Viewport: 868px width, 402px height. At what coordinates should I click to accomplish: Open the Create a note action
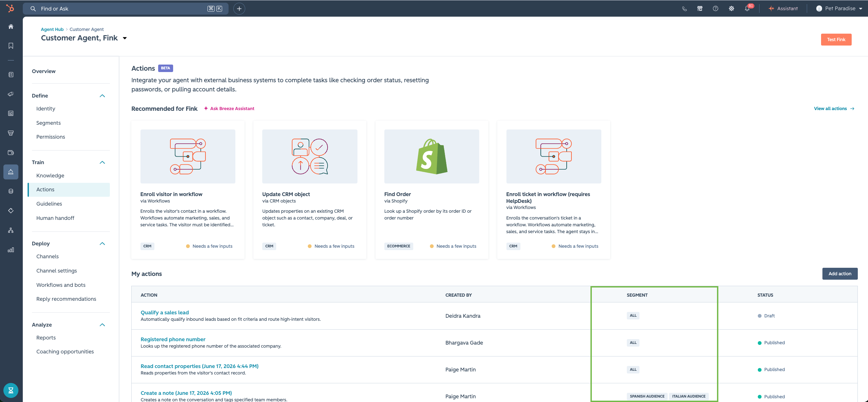pyautogui.click(x=186, y=393)
